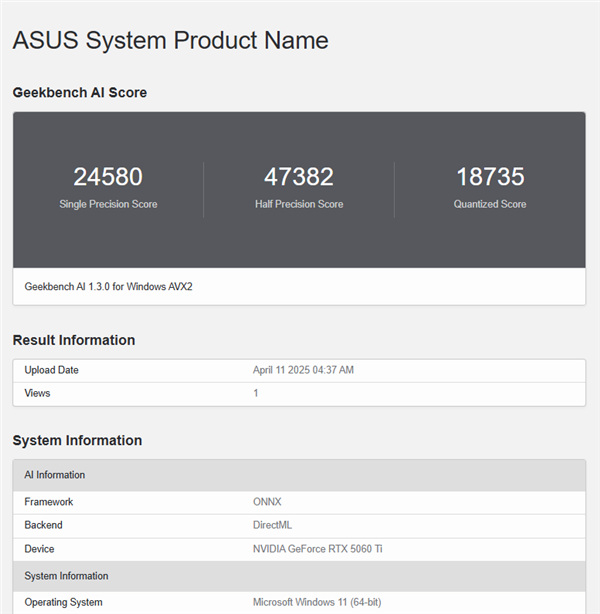The width and height of the screenshot is (600, 614).
Task: Click the 18735 quantized score value
Action: 490,177
